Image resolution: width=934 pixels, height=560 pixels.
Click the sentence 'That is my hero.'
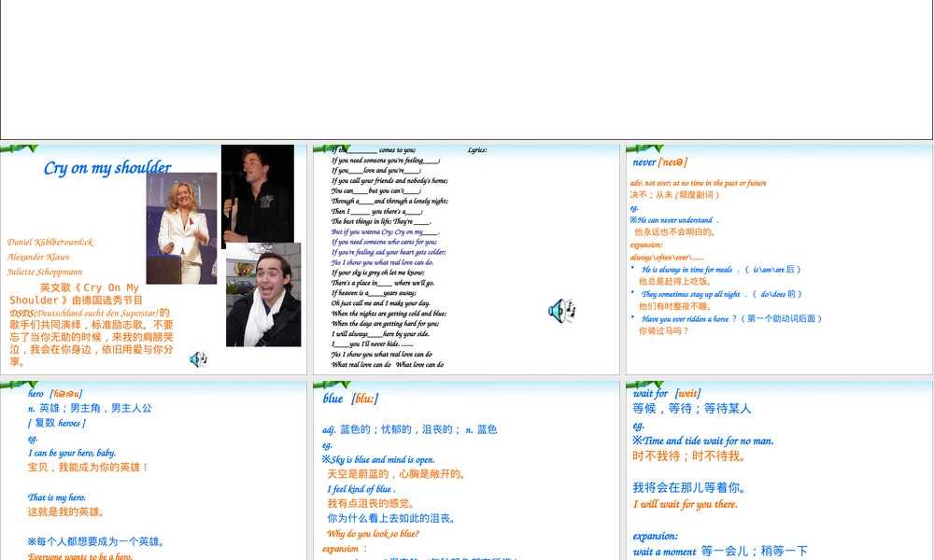57,497
